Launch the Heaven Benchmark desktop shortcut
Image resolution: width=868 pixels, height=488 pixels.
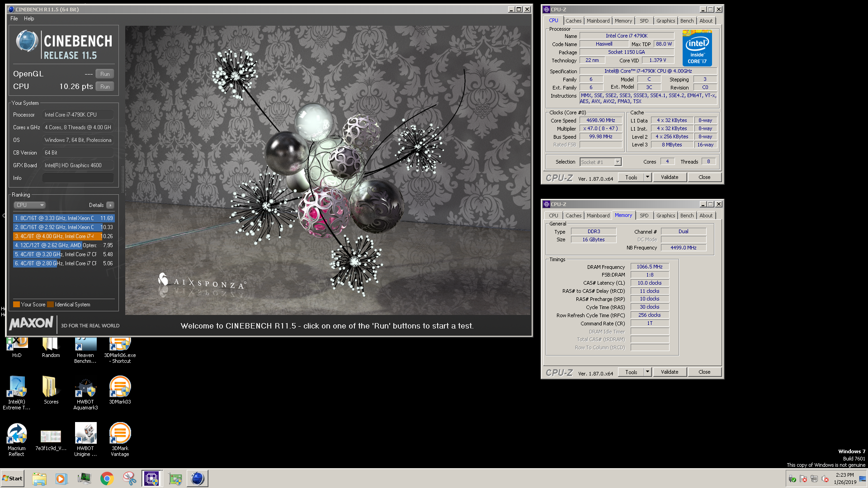click(85, 350)
